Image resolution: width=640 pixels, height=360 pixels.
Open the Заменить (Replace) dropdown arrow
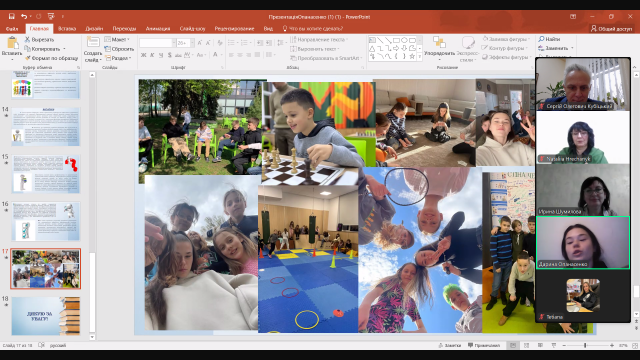coord(572,48)
